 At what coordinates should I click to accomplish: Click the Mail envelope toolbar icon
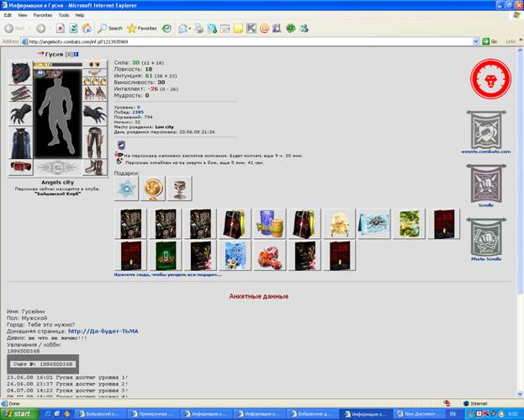tap(183, 29)
